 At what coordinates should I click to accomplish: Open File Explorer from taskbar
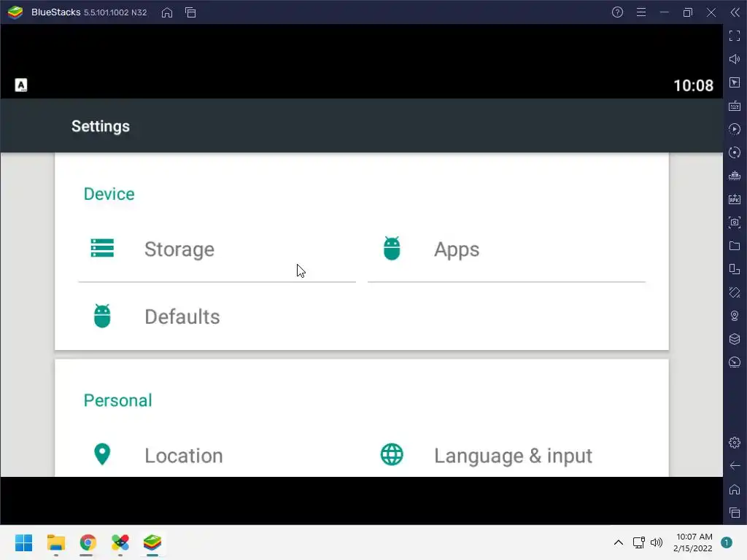[x=56, y=542]
